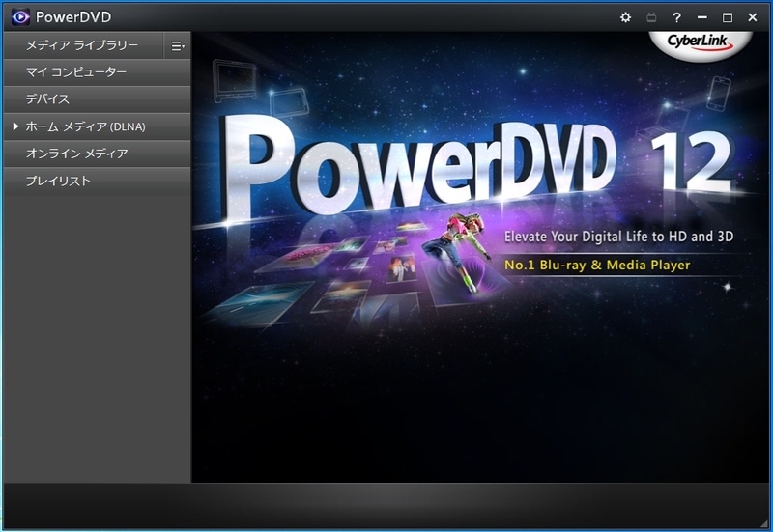Select デバイス in sidebar
The height and width of the screenshot is (532, 773).
(98, 99)
